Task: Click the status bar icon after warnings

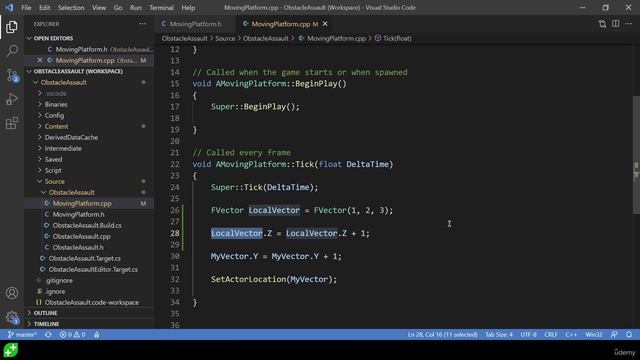Action: point(97,334)
